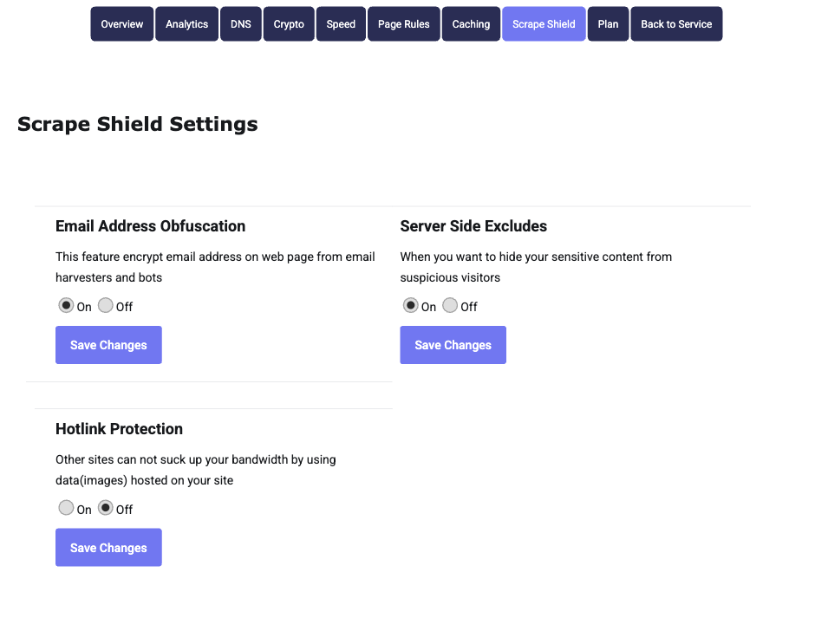Click the Server Side Excludes heading
The width and height of the screenshot is (815, 644).
(473, 226)
